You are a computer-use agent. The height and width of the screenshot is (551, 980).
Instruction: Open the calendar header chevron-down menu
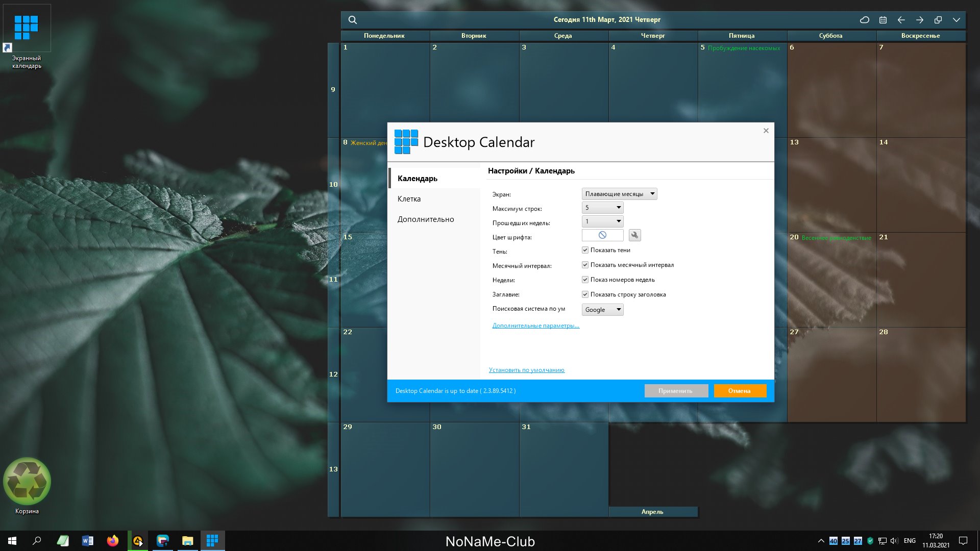click(x=957, y=20)
